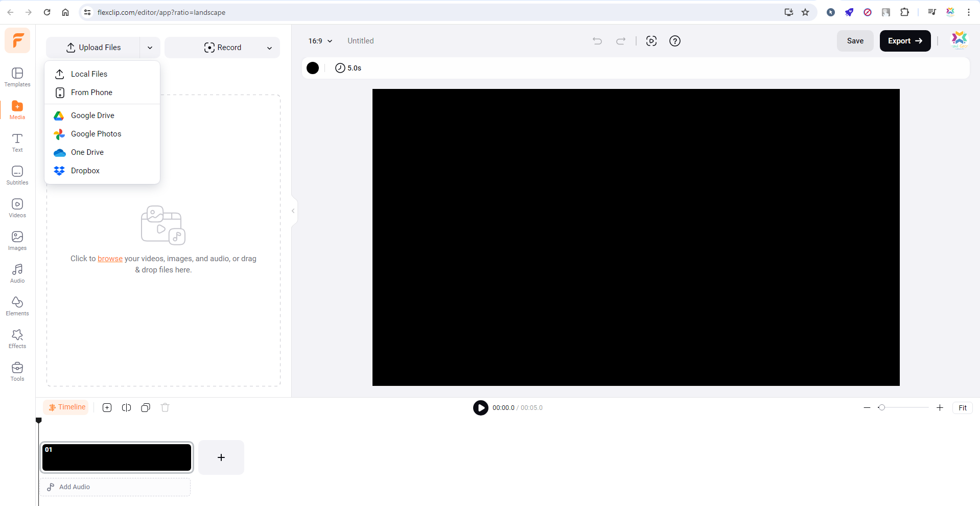Open the Subtitles panel
The width and height of the screenshot is (980, 506).
click(17, 175)
